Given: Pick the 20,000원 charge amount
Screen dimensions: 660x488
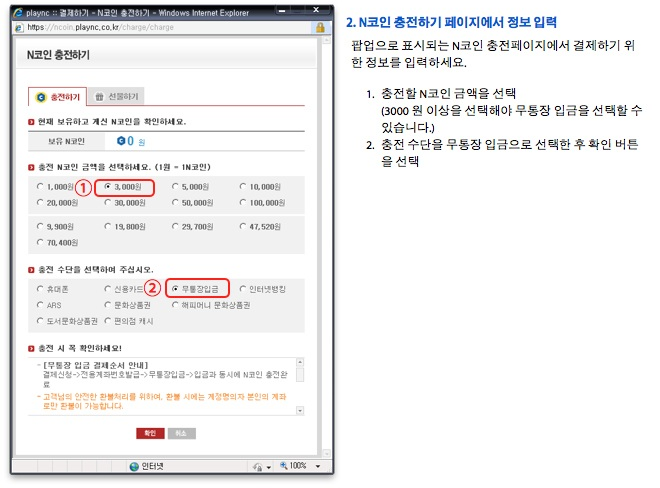Looking at the screenshot, I should point(40,203).
